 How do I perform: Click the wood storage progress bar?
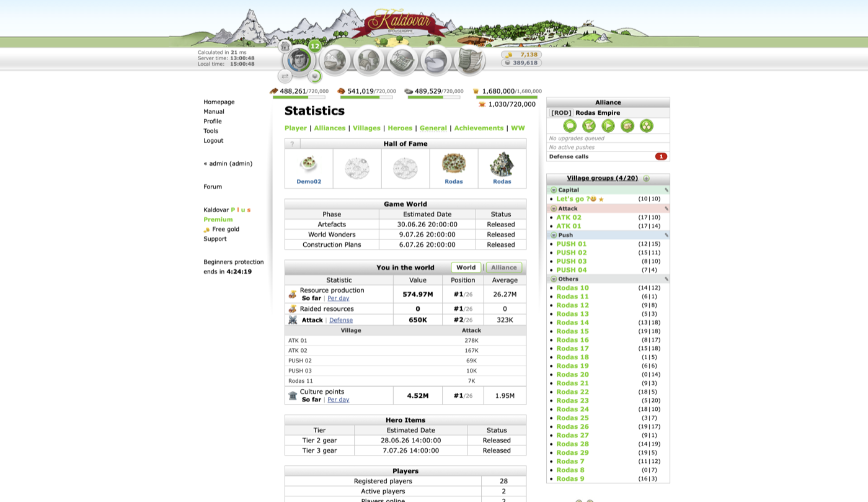click(299, 97)
